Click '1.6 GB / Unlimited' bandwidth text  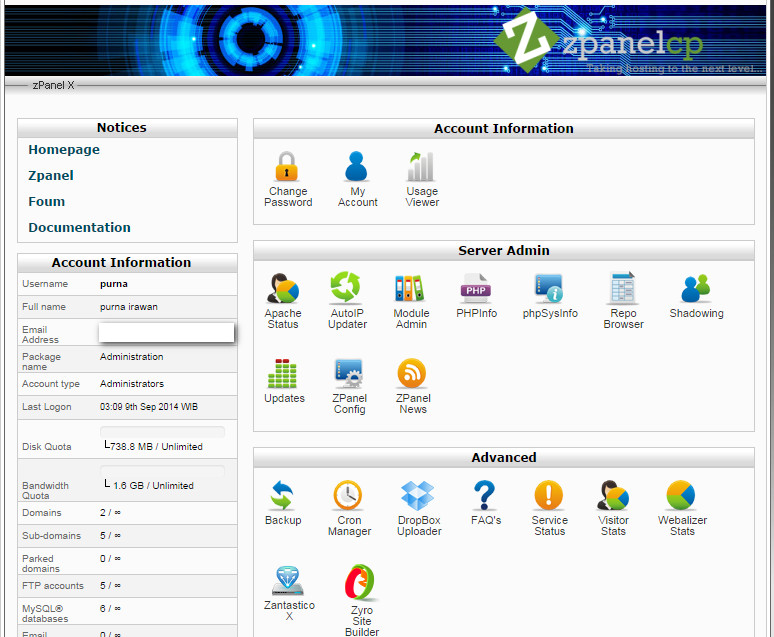coord(153,486)
